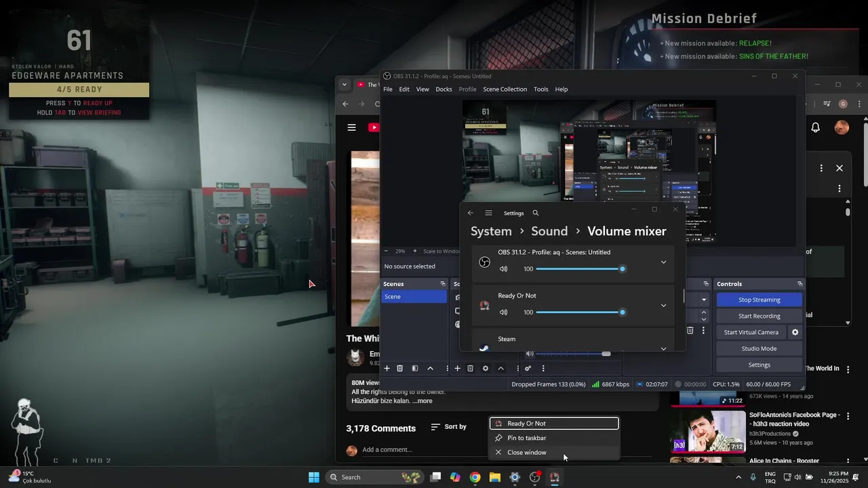The image size is (868, 488).
Task: Click Stop Streaming button
Action: (759, 300)
